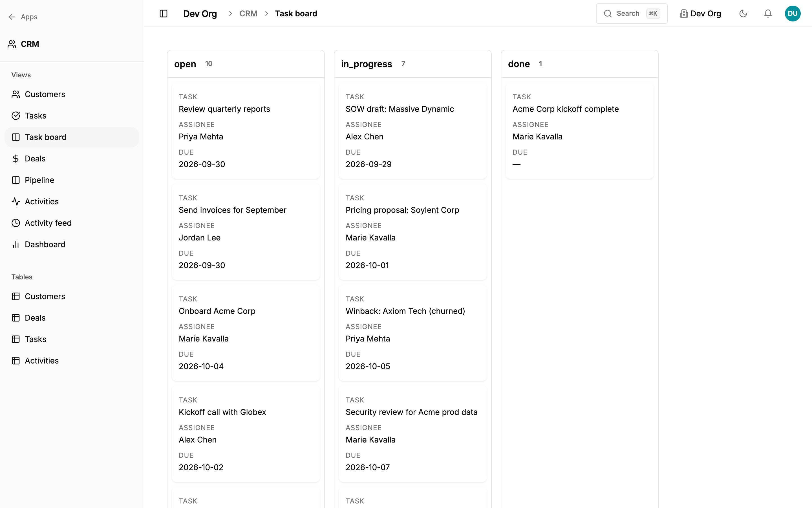Click the Customers table grid icon
Viewport: 812px width, 508px height.
click(16, 296)
